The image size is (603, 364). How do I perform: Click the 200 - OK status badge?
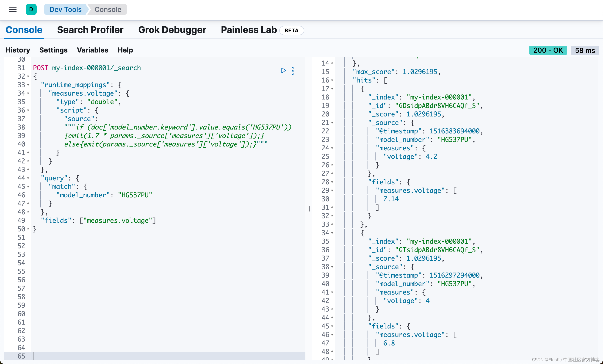coord(548,50)
